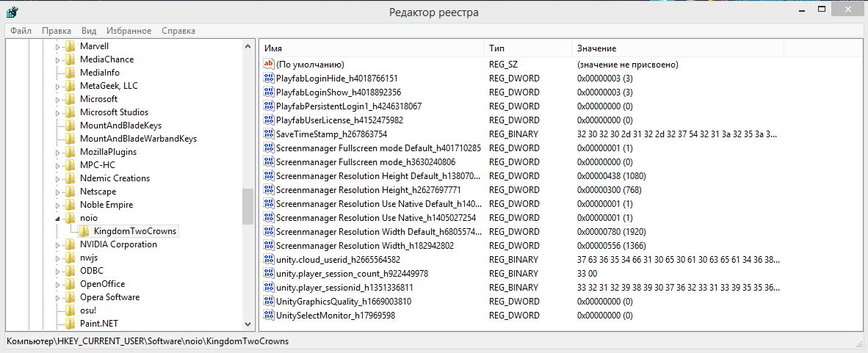Screen dimensions: 868x353
Task: Click the icon of PlayfabUserLicense value
Action: point(269,120)
